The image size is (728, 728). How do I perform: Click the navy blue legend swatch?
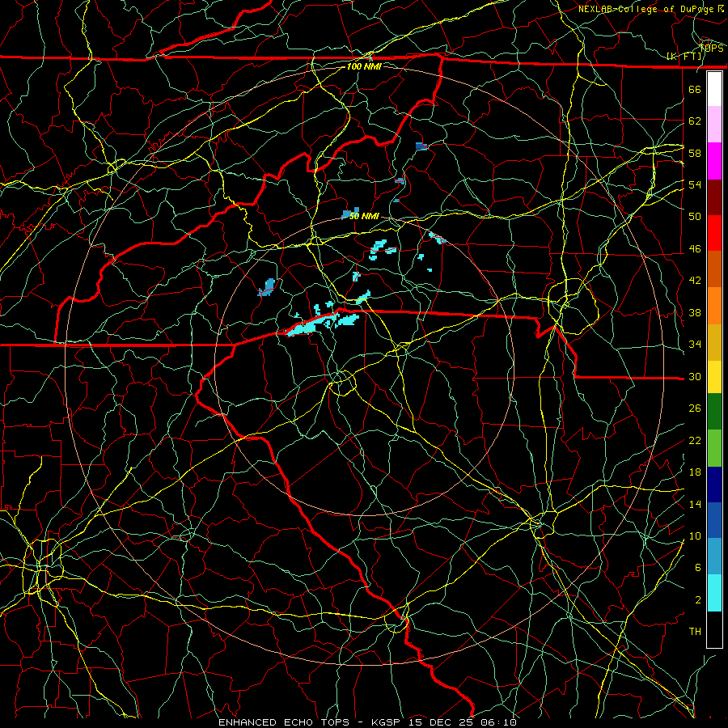pos(714,485)
